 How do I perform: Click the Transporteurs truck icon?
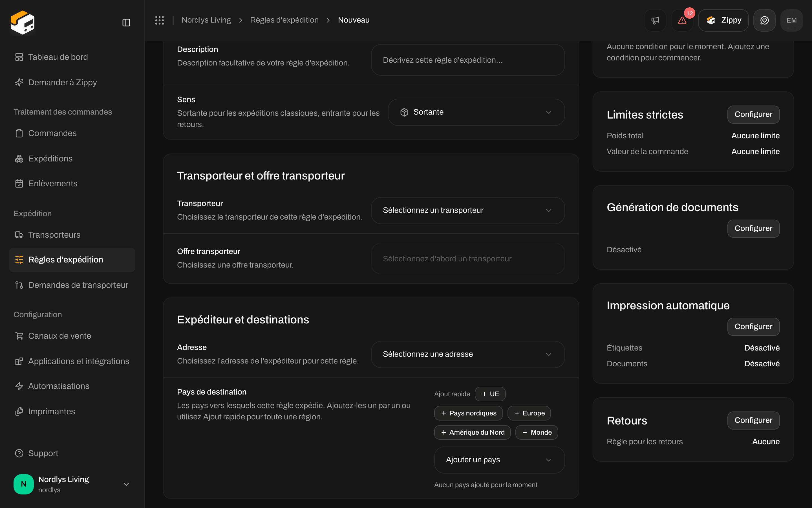pyautogui.click(x=19, y=235)
